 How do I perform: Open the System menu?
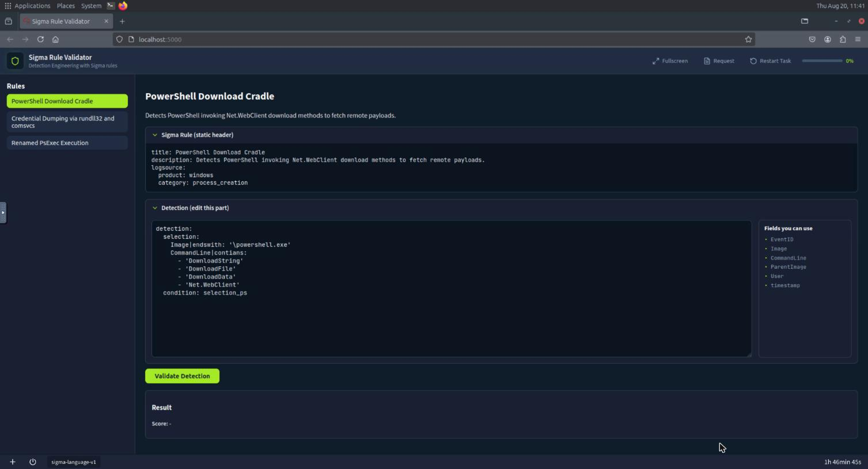[91, 6]
